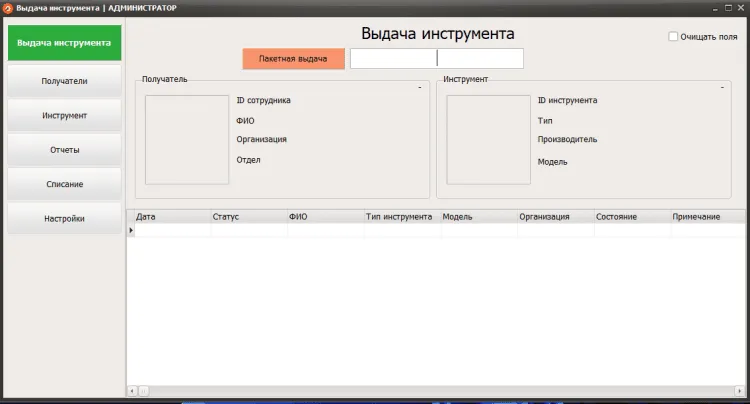Screen dimensions: 750x404
Task: Click the Организация column header in the table
Action: pyautogui.click(x=556, y=217)
